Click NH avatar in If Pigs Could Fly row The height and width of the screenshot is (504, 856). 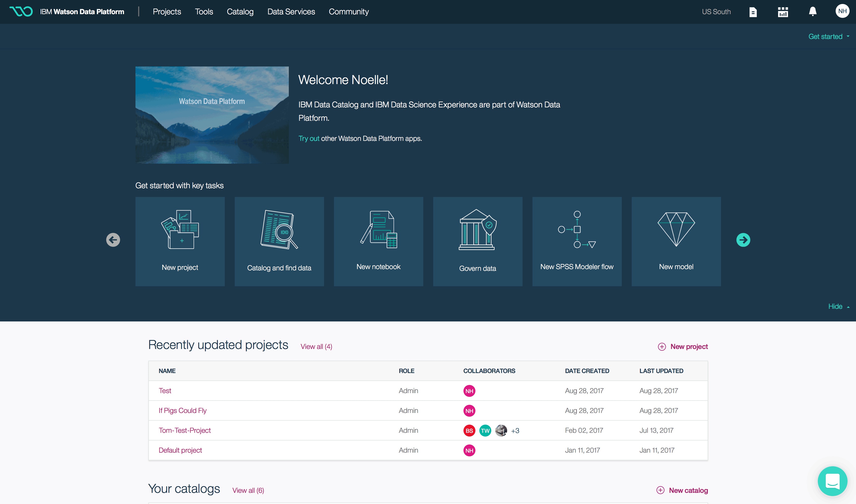pyautogui.click(x=469, y=410)
